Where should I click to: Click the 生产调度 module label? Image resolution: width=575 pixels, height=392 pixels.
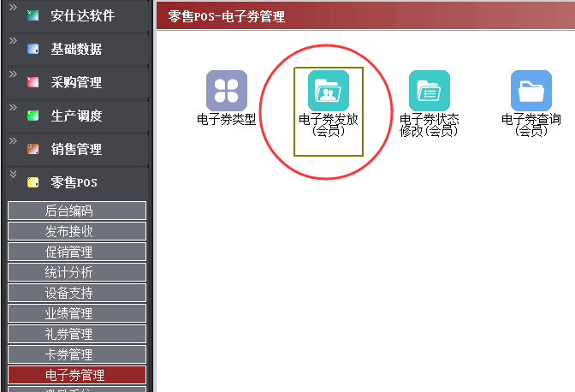(76, 116)
